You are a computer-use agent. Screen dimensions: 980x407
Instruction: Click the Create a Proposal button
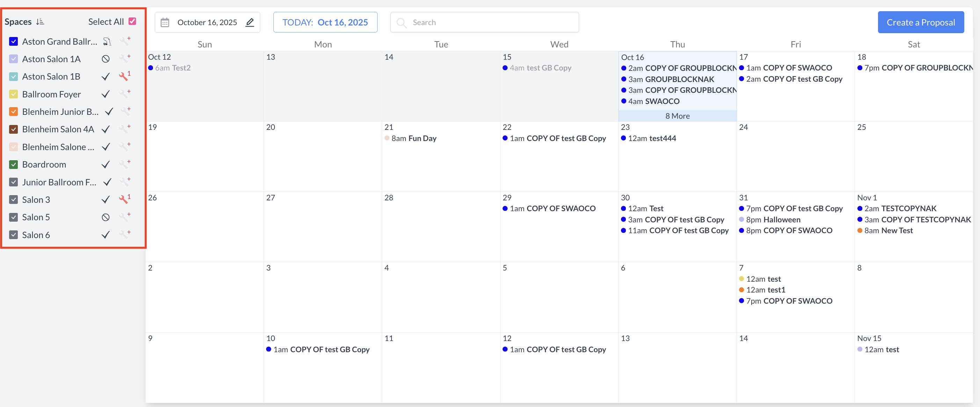point(921,22)
